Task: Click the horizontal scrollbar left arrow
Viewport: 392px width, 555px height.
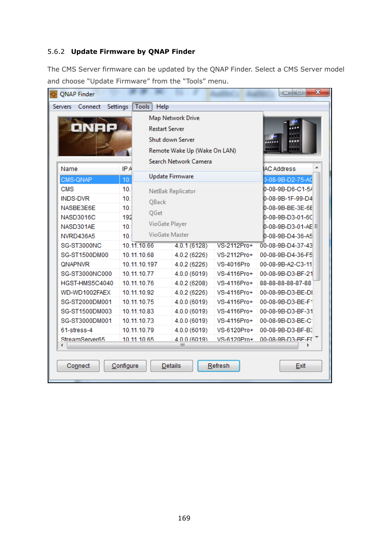Action: tap(62, 345)
